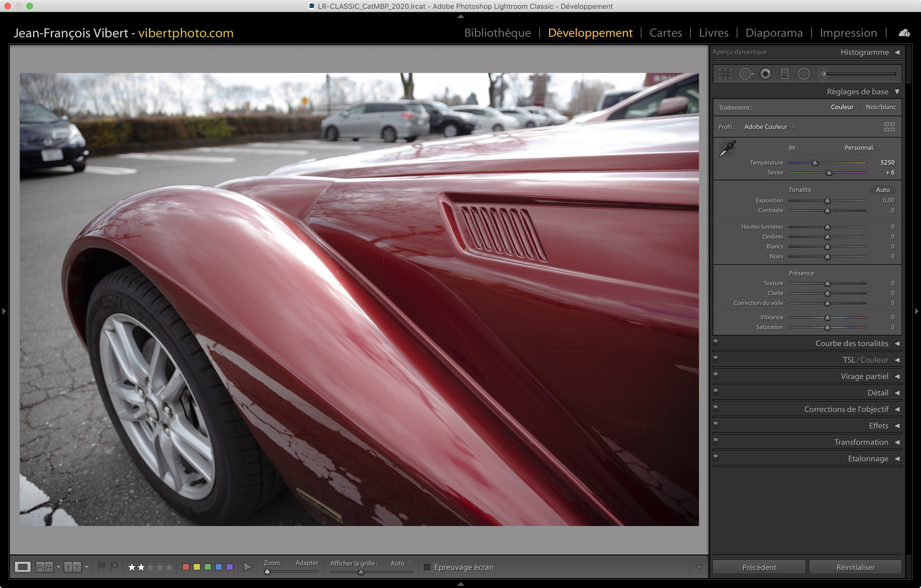
Task: Select the Spot removal tool
Action: [746, 74]
